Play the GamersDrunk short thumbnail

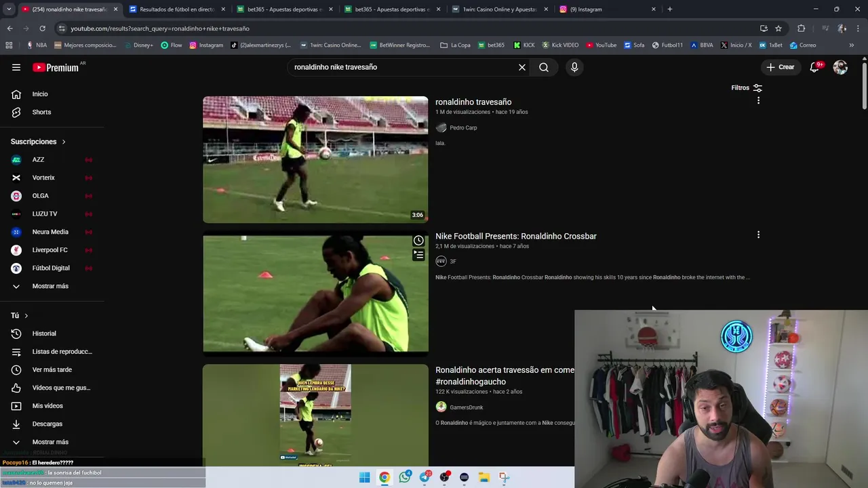pos(315,415)
